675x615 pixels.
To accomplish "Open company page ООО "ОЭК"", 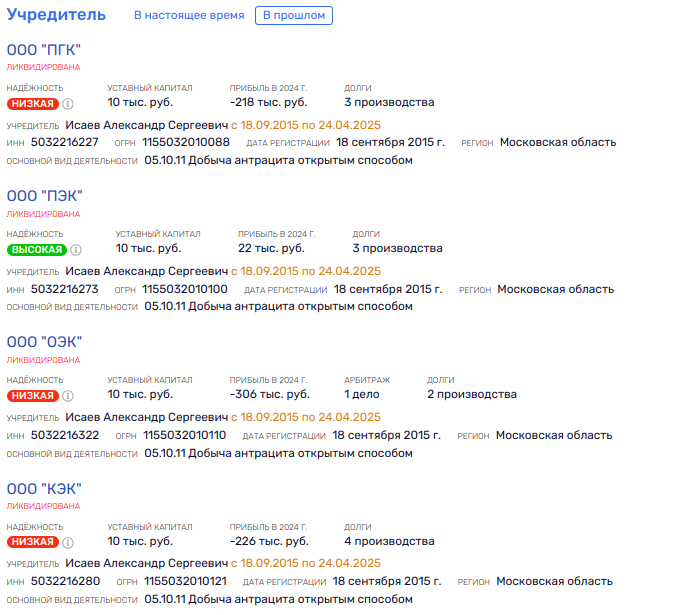I will pyautogui.click(x=44, y=342).
